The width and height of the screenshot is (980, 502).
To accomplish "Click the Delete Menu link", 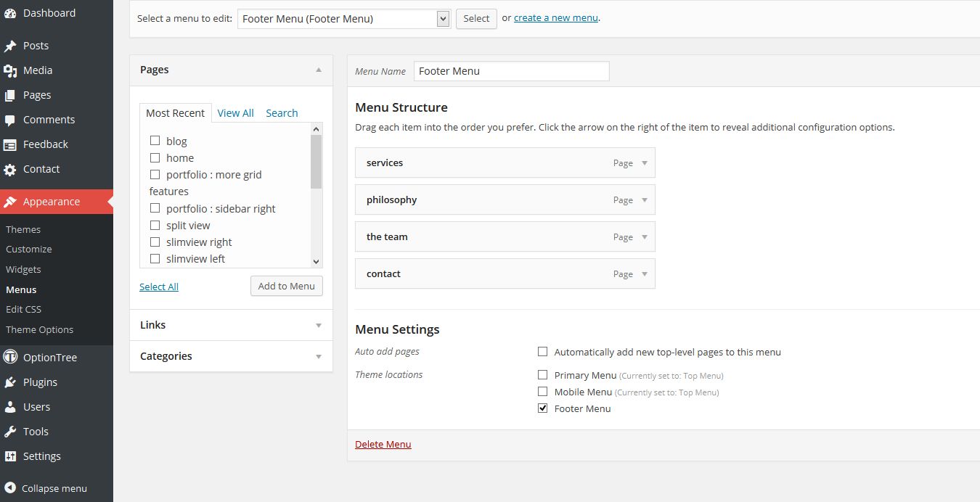I will click(383, 444).
